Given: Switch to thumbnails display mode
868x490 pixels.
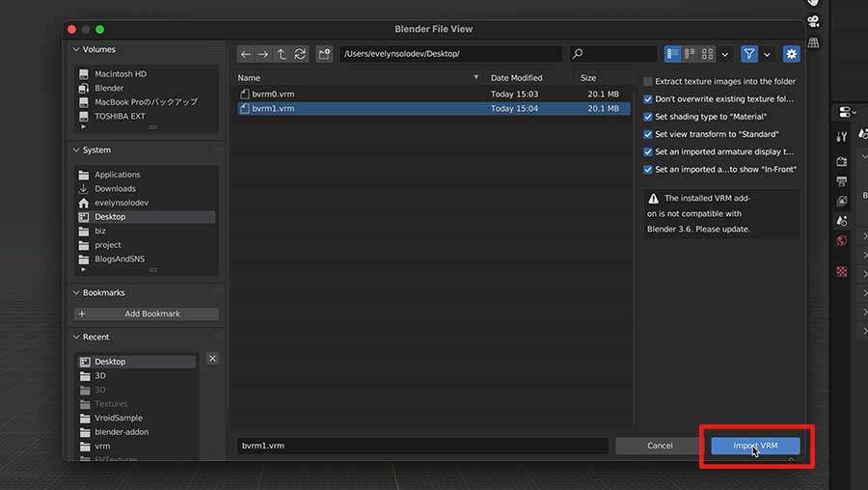Looking at the screenshot, I should [707, 54].
